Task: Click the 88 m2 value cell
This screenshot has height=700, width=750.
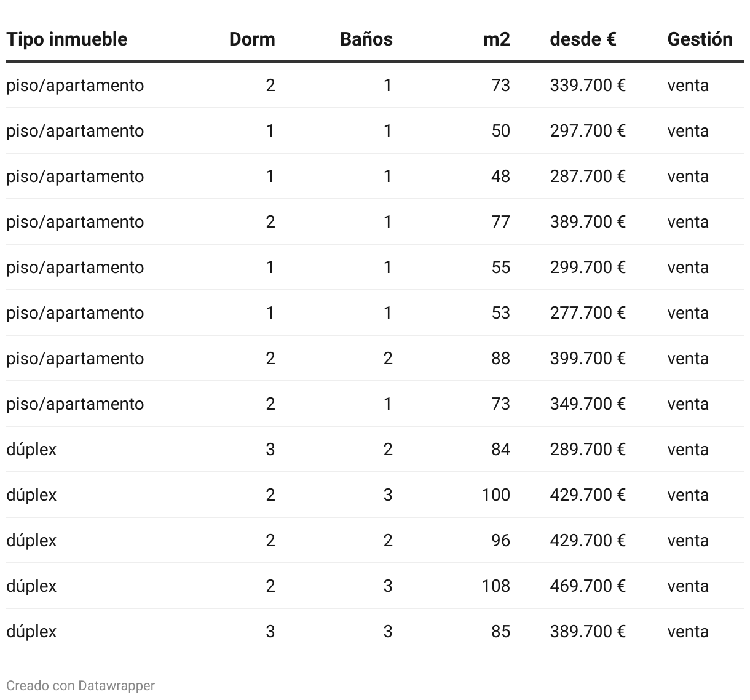Action: point(500,358)
